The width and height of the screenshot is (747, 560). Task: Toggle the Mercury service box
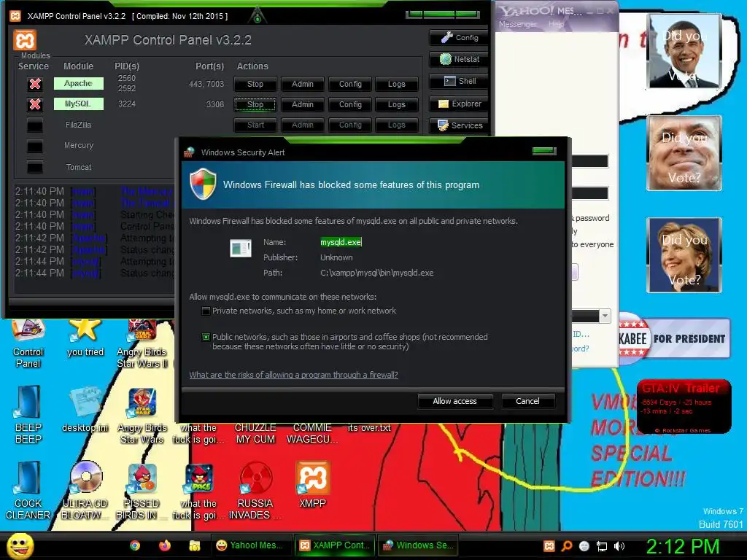[35, 146]
